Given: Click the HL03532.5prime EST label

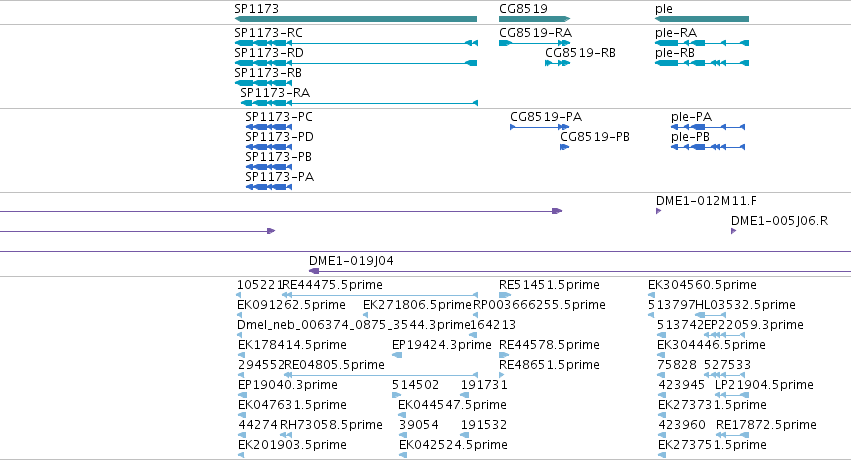Looking at the screenshot, I should point(745,305).
